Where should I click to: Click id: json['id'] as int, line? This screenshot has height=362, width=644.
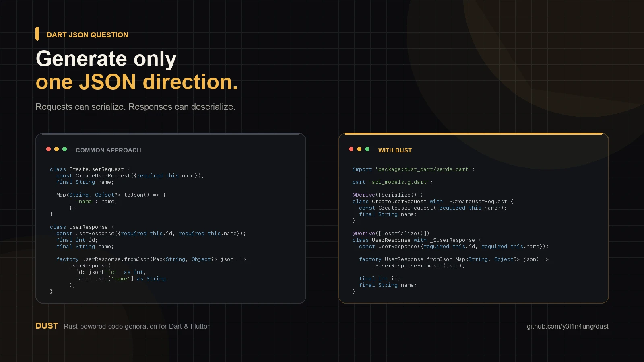[111, 272]
